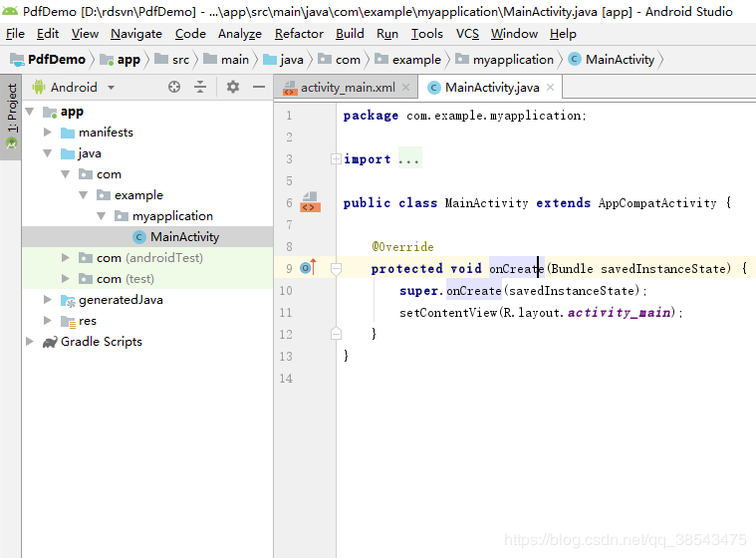Screen dimensions: 756x558
Task: Expand the com (androidTest) package
Action: pyautogui.click(x=65, y=258)
